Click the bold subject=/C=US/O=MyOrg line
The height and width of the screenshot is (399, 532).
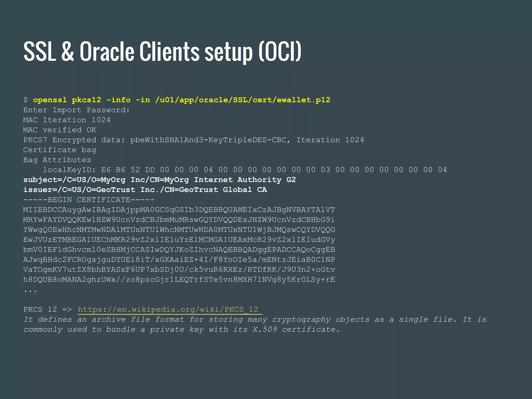click(x=159, y=180)
